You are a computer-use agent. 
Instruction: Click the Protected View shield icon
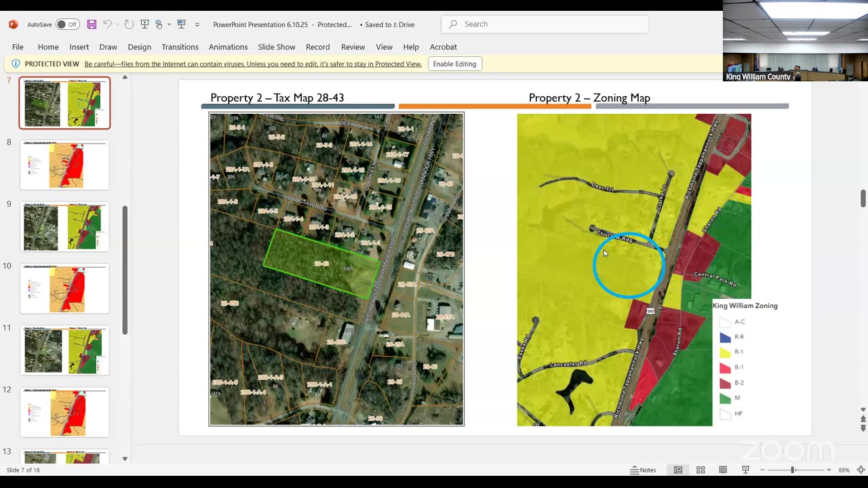[16, 64]
